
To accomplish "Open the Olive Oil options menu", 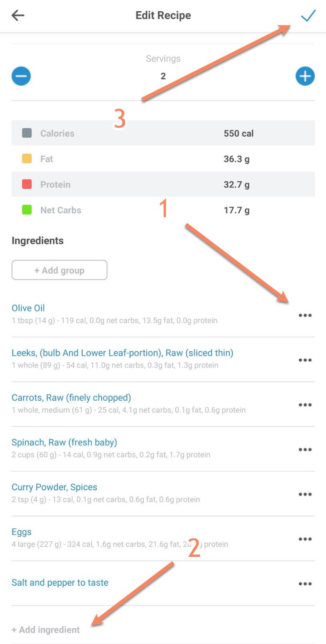I will [x=305, y=315].
